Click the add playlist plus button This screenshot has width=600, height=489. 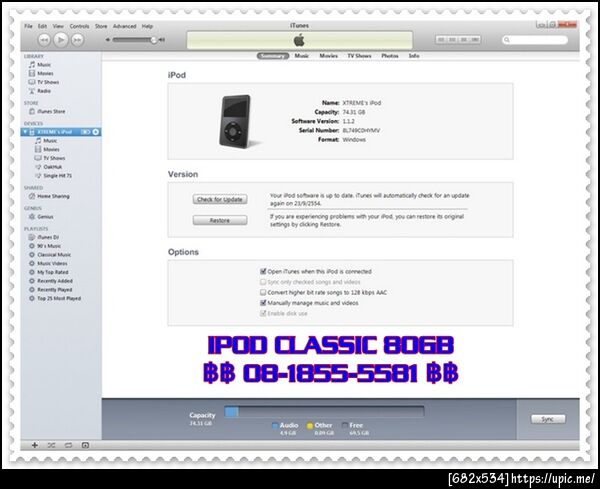tap(34, 445)
